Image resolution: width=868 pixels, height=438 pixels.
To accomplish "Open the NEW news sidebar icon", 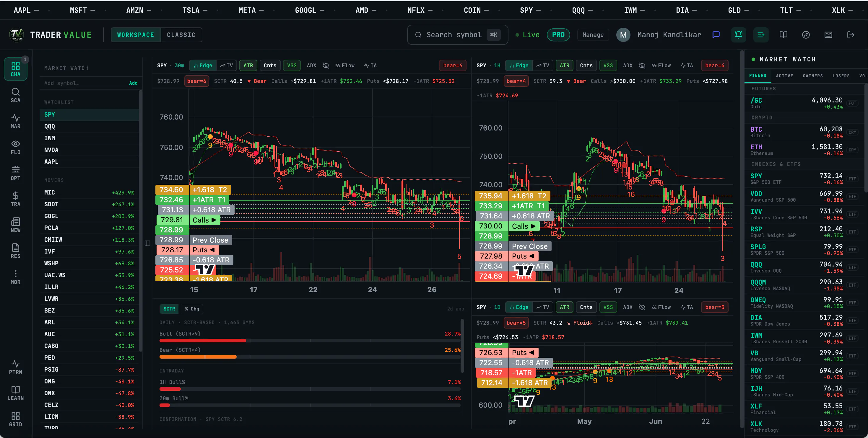I will click(x=15, y=225).
